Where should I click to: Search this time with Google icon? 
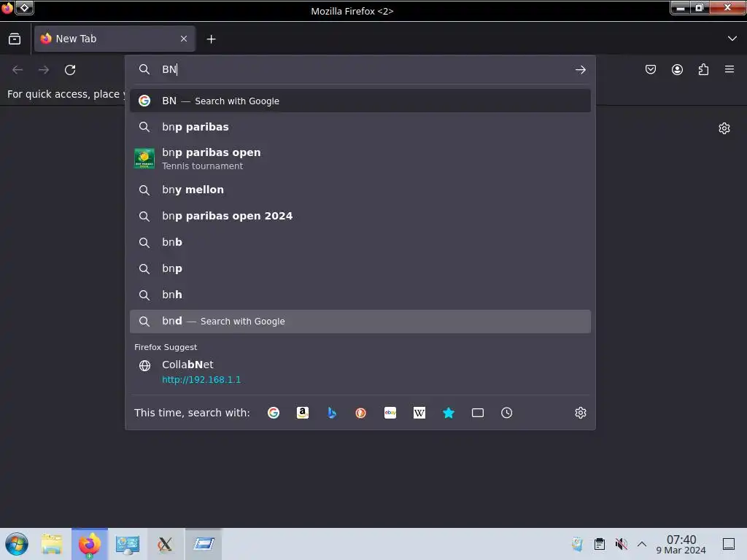click(274, 413)
